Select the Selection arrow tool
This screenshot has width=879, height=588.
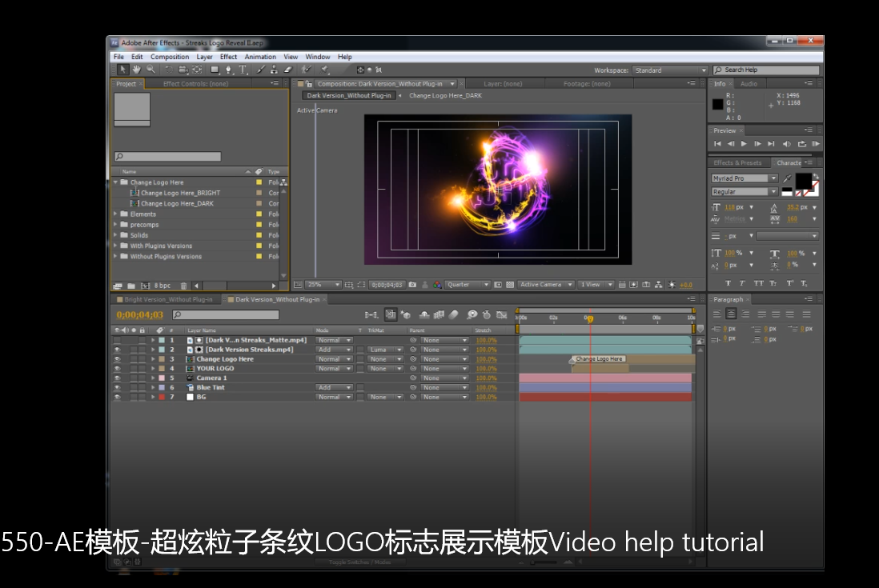pos(122,70)
